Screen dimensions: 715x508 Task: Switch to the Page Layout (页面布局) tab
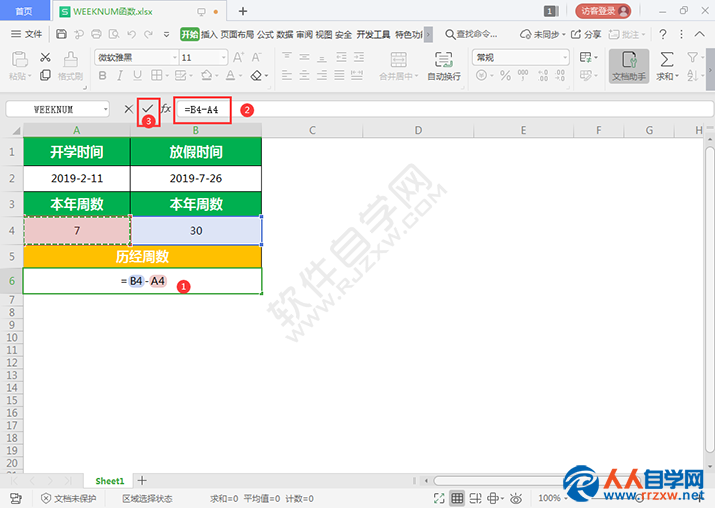pos(237,34)
